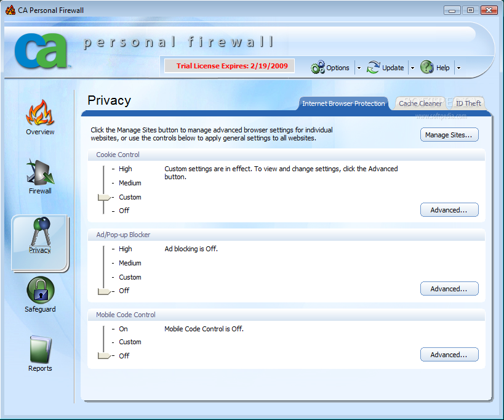Click 'Mobile Code Control is Off.' status text
The width and height of the screenshot is (504, 420).
204,329
